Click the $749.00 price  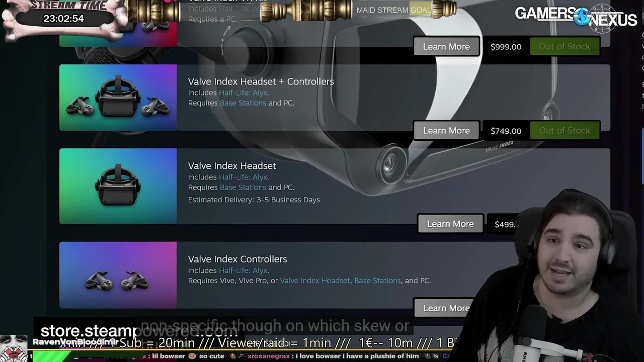pos(506,131)
